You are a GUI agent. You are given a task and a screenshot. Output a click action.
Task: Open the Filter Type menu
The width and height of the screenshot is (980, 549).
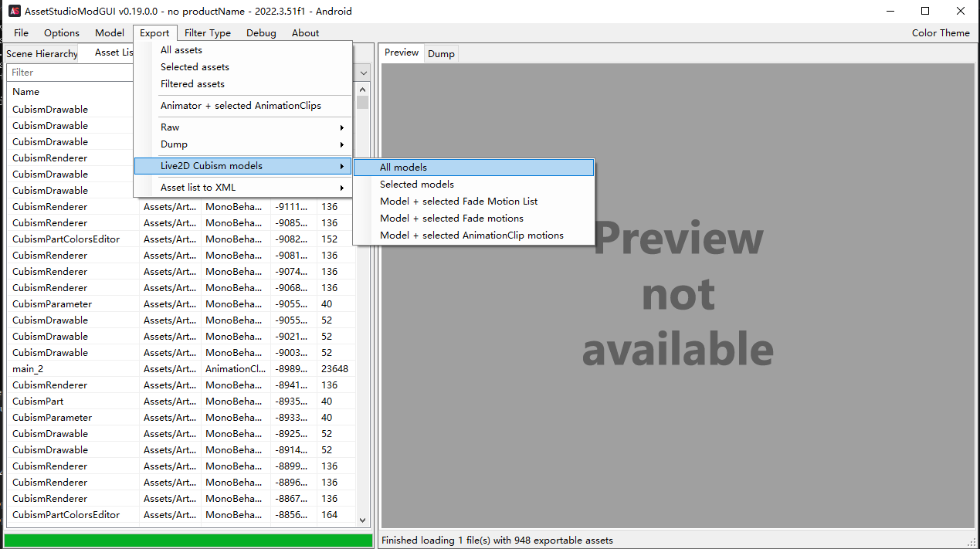(x=207, y=33)
